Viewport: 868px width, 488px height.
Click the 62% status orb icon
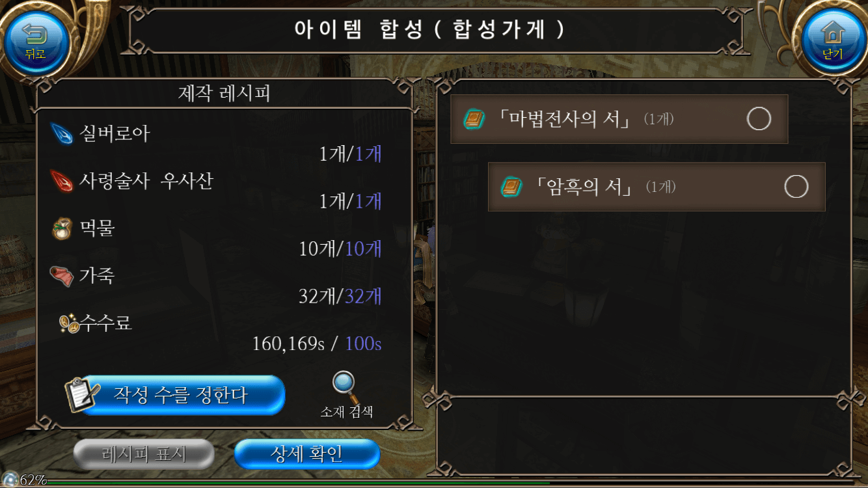click(10, 480)
